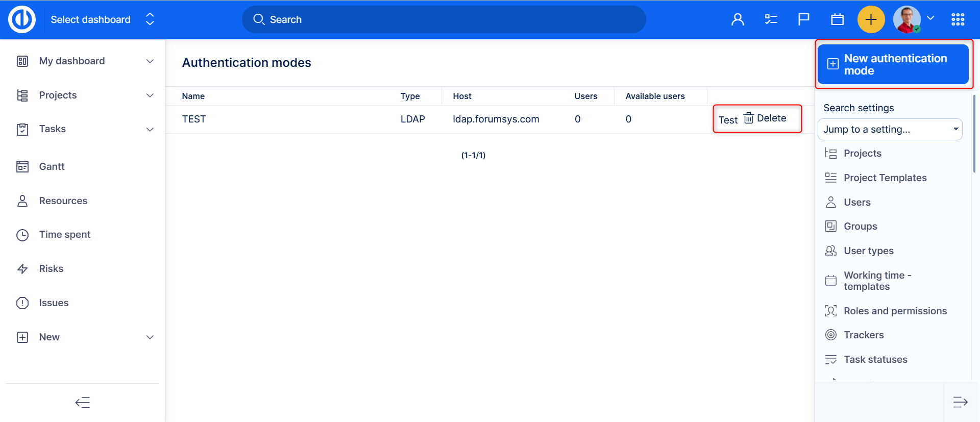
Task: Open the nine-dot apps grid menu
Action: [958, 20]
